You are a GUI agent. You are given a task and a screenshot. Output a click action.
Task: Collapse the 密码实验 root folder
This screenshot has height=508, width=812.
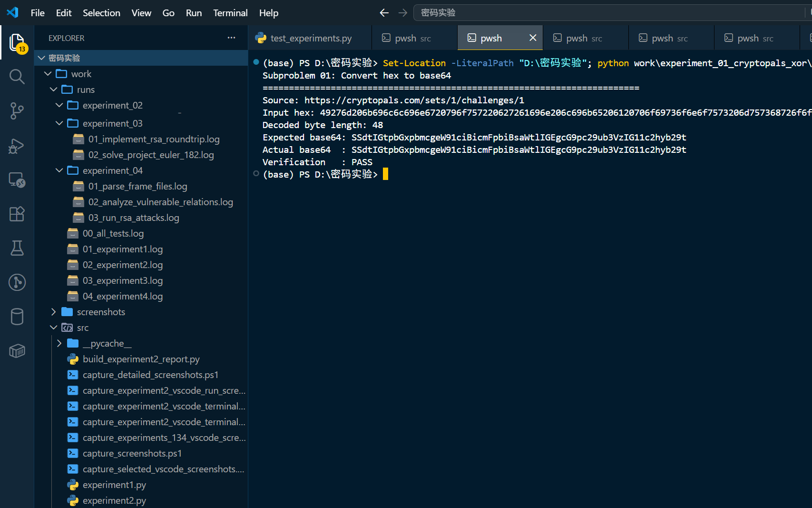pos(41,58)
